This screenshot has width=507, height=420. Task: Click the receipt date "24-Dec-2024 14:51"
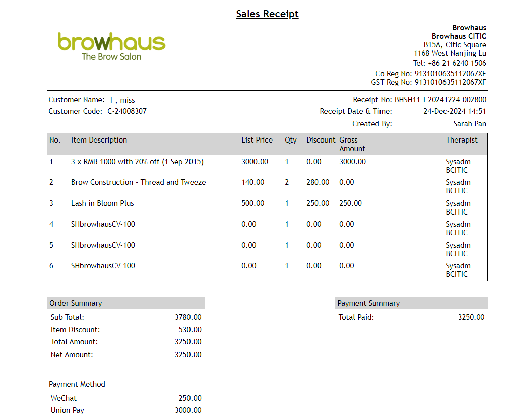pyautogui.click(x=455, y=111)
